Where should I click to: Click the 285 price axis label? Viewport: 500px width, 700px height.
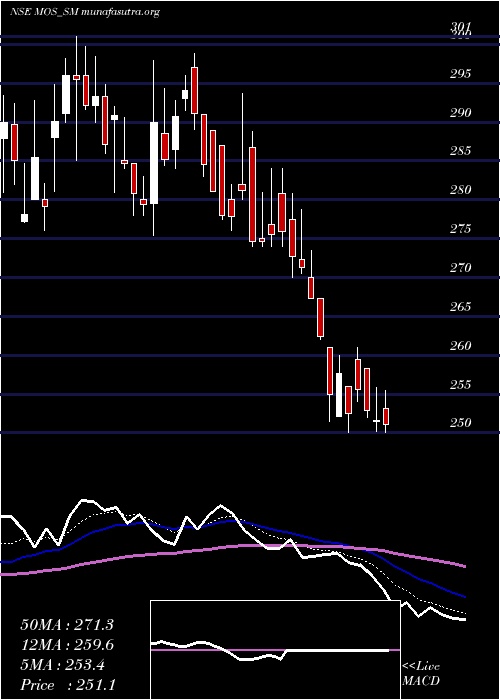(x=461, y=151)
